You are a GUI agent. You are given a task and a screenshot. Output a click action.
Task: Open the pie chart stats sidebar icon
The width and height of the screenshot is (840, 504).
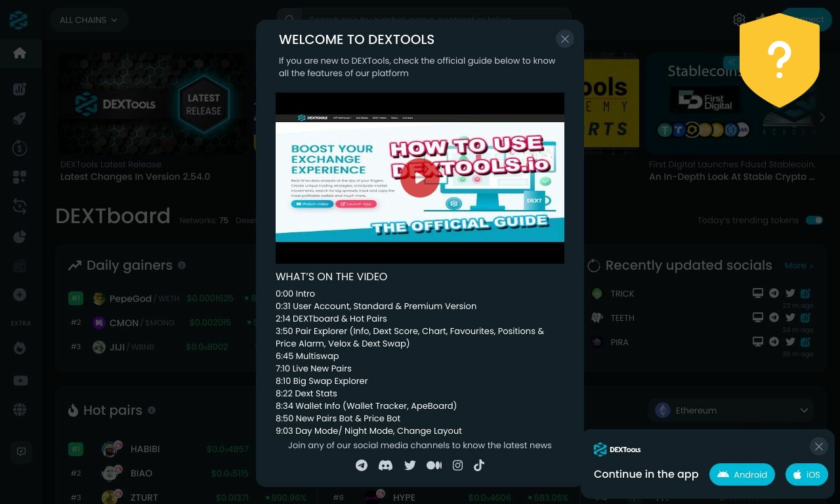pyautogui.click(x=20, y=237)
